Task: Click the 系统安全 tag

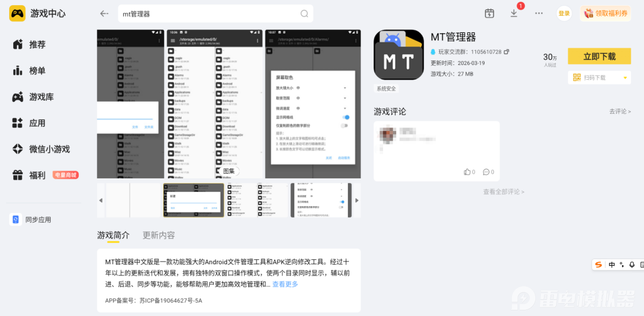Action: click(386, 88)
